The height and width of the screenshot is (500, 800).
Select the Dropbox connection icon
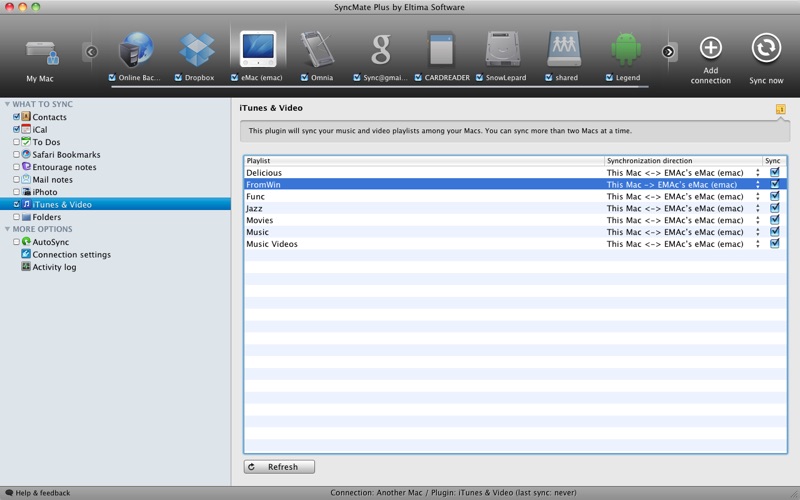click(196, 49)
